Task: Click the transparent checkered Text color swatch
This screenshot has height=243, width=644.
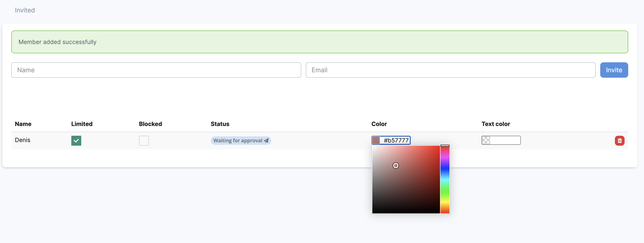Action: click(x=486, y=140)
